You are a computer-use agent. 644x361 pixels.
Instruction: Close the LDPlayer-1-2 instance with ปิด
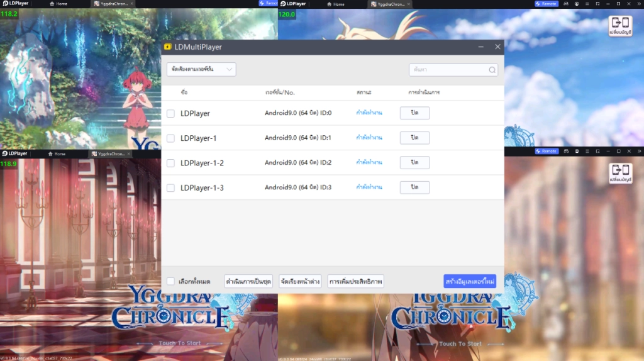(x=415, y=163)
